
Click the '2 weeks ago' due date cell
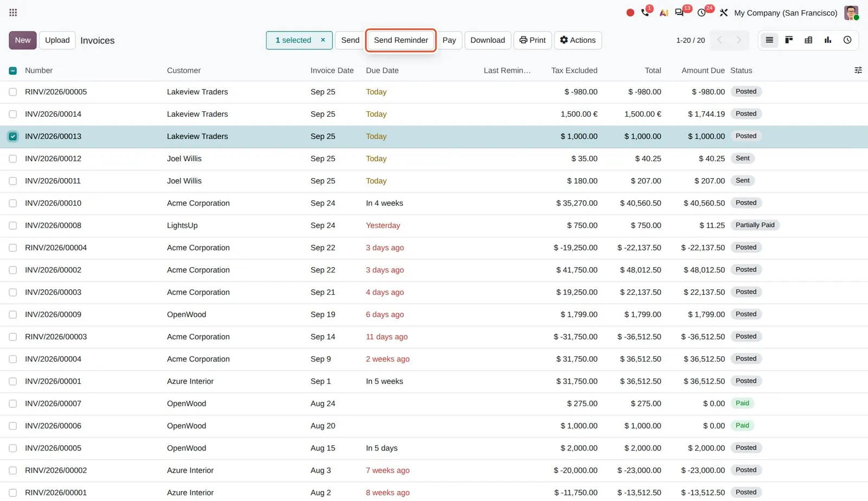(x=387, y=359)
